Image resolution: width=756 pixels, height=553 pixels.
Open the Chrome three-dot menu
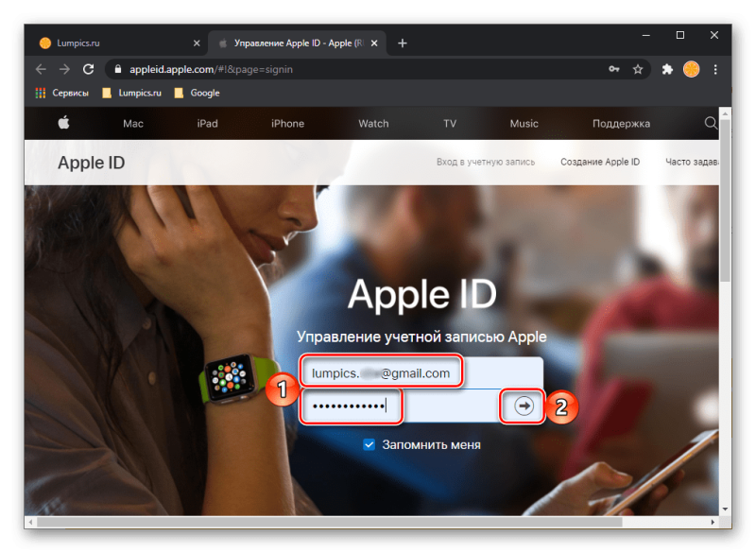pos(715,69)
